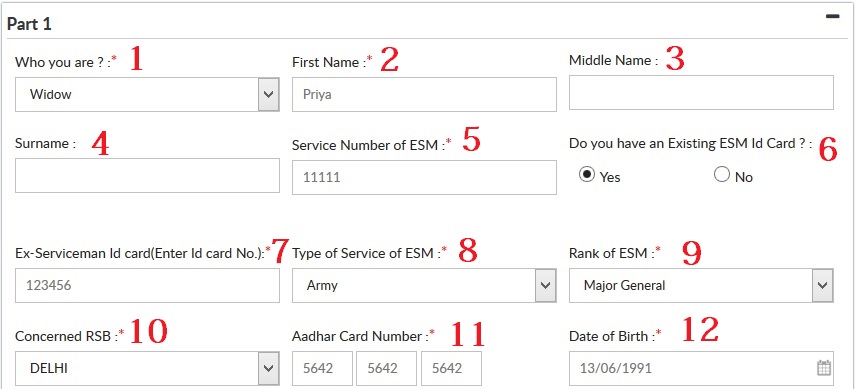Viewport: 857px width, 389px height.
Task: Select Yes for Existing ESM Id Card
Action: click(587, 175)
